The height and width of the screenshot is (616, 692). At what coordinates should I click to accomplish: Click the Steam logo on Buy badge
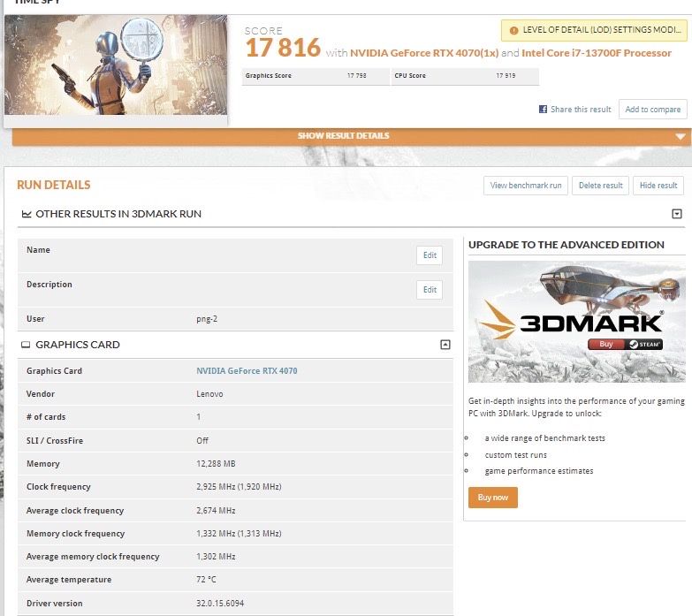(634, 344)
